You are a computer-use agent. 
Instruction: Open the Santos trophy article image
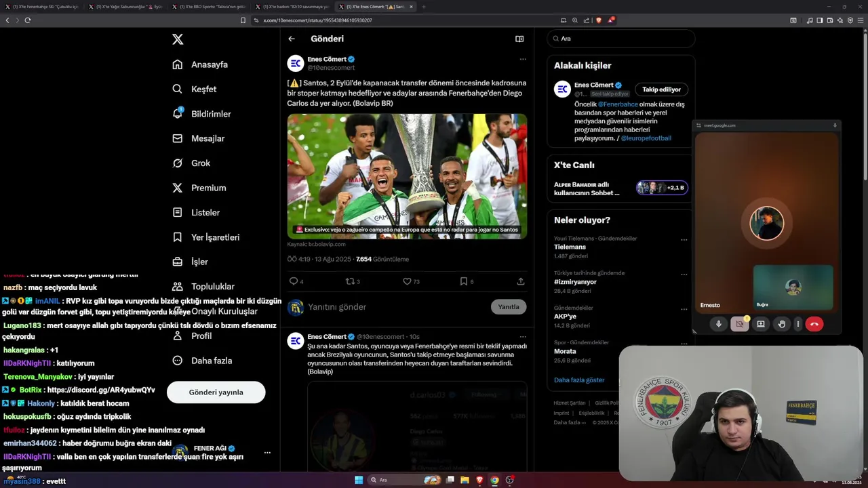click(407, 176)
